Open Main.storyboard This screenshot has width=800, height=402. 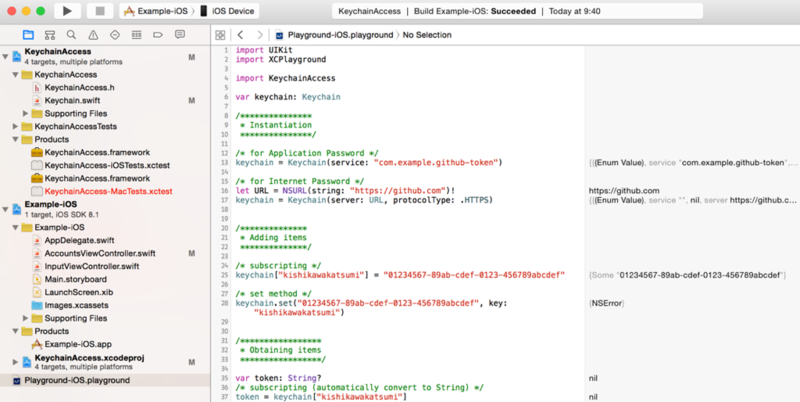[76, 279]
